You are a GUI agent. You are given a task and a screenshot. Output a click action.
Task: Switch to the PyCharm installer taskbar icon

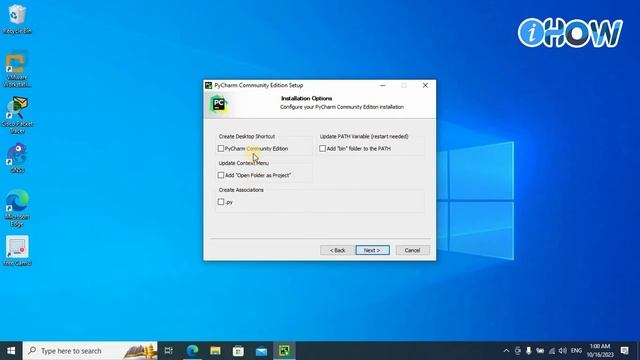pyautogui.click(x=284, y=351)
